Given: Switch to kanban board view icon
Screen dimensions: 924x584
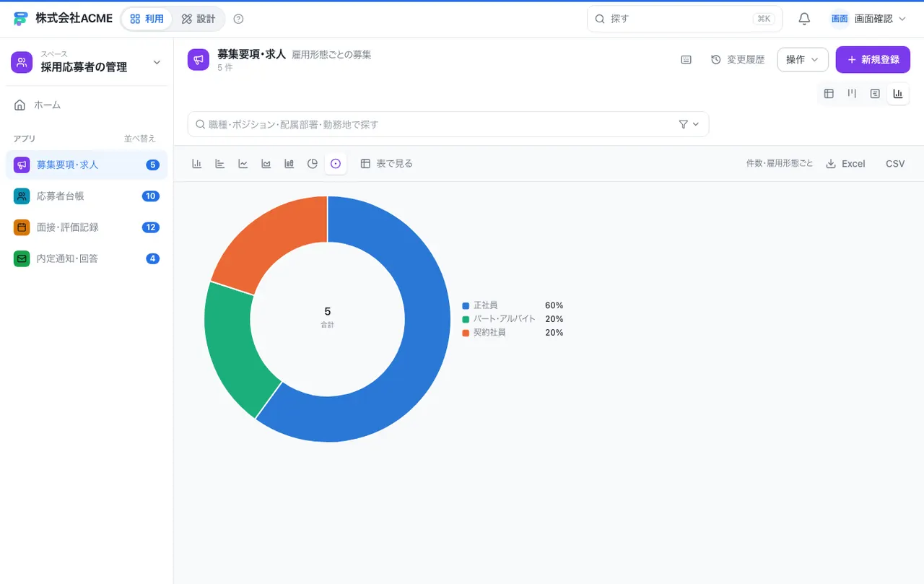Looking at the screenshot, I should [852, 93].
